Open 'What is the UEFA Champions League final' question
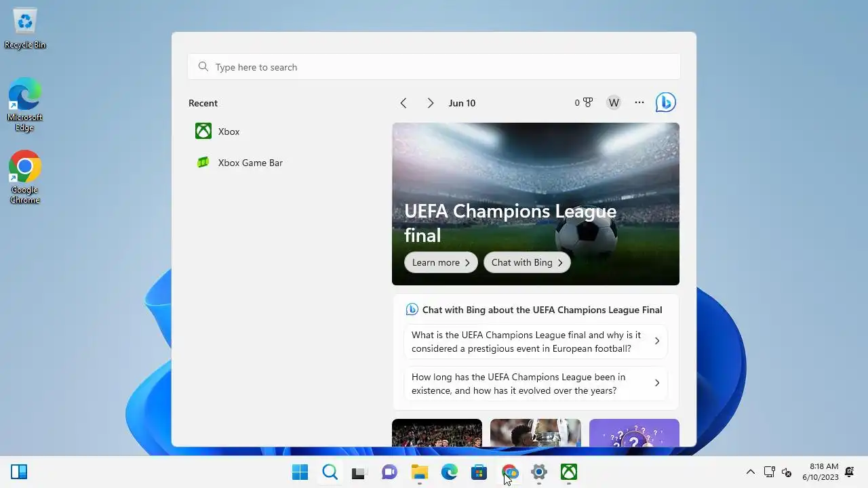The image size is (868, 488). (536, 342)
